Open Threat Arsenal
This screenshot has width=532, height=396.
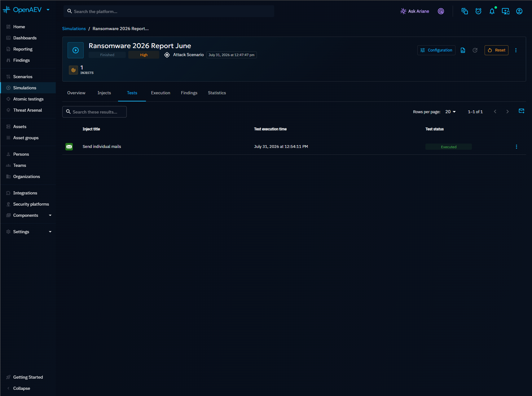(28, 110)
